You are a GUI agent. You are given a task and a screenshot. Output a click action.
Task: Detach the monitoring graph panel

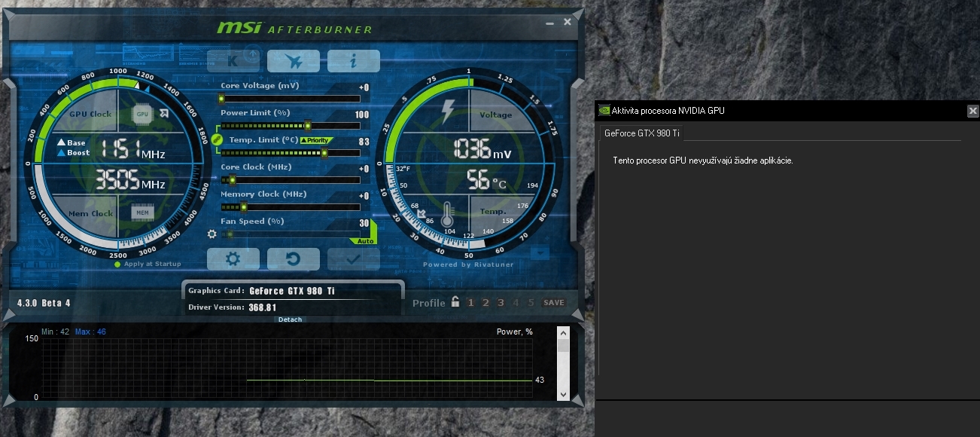coord(290,319)
